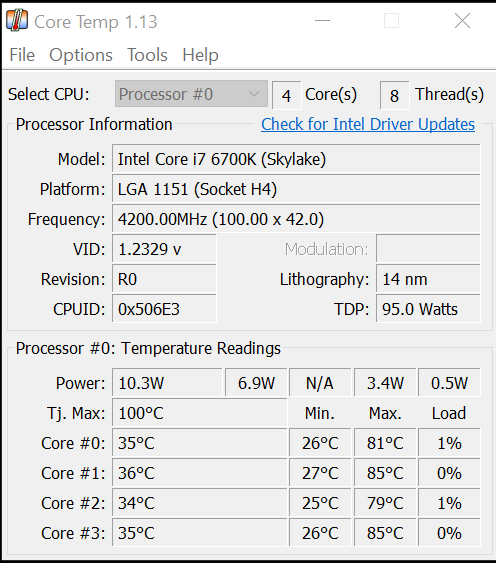Click the empty Modulation field

[x=428, y=249]
